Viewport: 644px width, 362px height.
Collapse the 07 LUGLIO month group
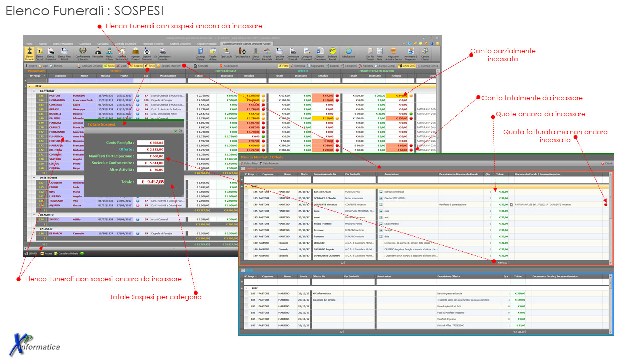pyautogui.click(x=35, y=228)
